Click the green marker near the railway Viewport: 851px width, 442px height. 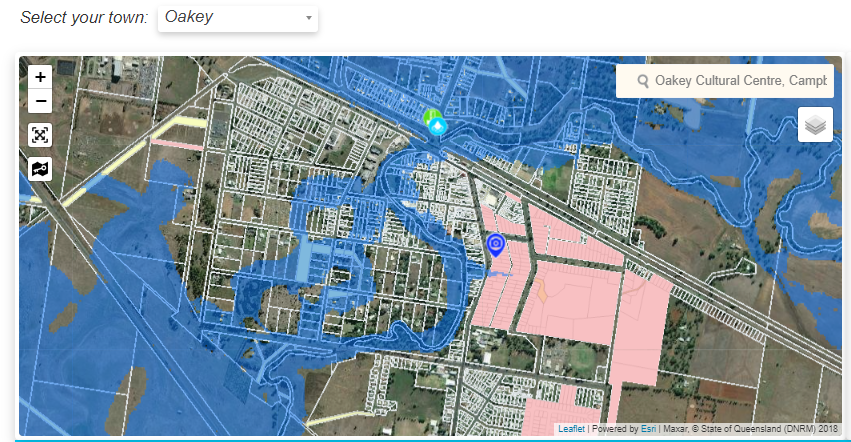click(x=431, y=119)
